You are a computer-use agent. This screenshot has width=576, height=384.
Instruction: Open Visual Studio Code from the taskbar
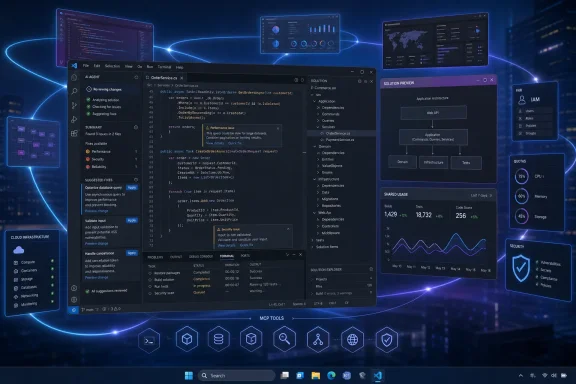[378, 375]
